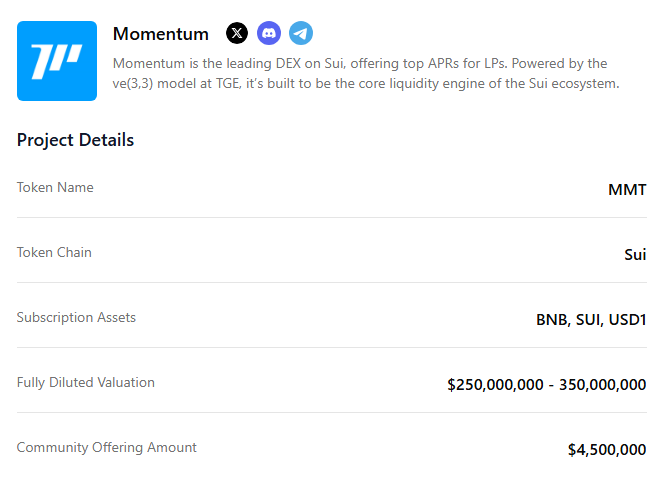
Task: Click the Project Details heading
Action: pos(75,140)
